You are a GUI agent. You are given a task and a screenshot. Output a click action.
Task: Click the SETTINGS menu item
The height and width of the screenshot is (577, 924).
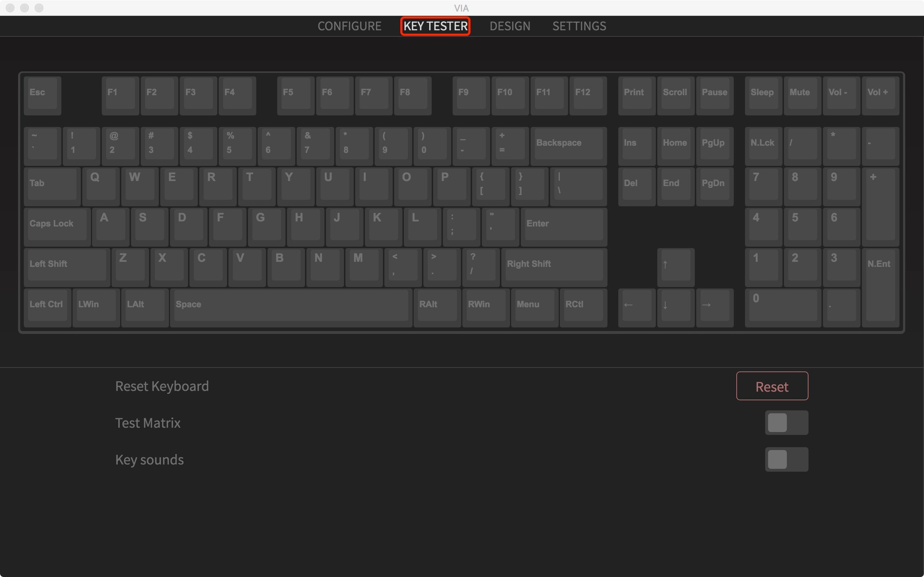tap(579, 26)
